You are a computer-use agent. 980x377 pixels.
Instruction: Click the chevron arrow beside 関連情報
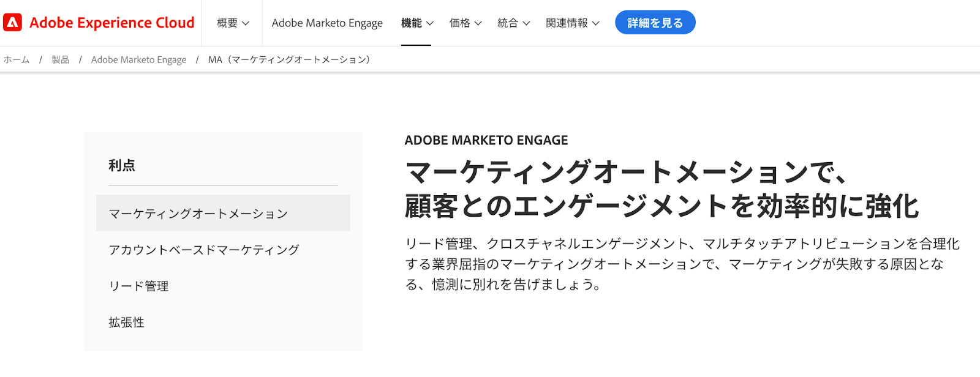(596, 23)
